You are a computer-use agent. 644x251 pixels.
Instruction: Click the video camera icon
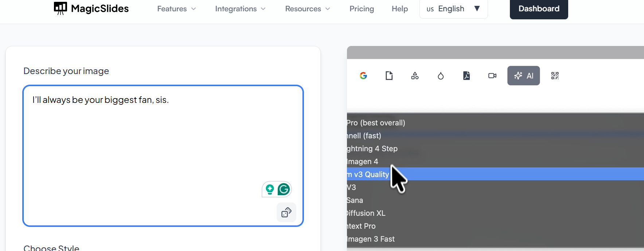492,76
